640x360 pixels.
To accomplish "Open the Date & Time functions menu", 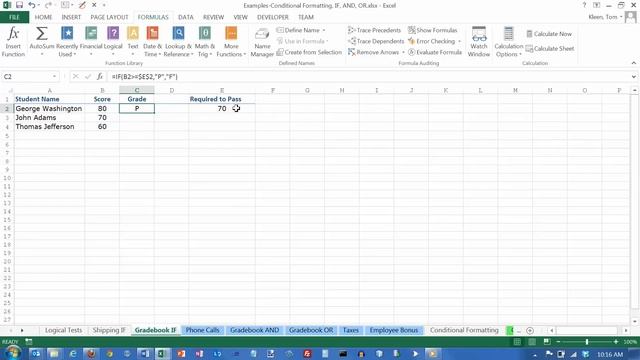I will (x=152, y=42).
